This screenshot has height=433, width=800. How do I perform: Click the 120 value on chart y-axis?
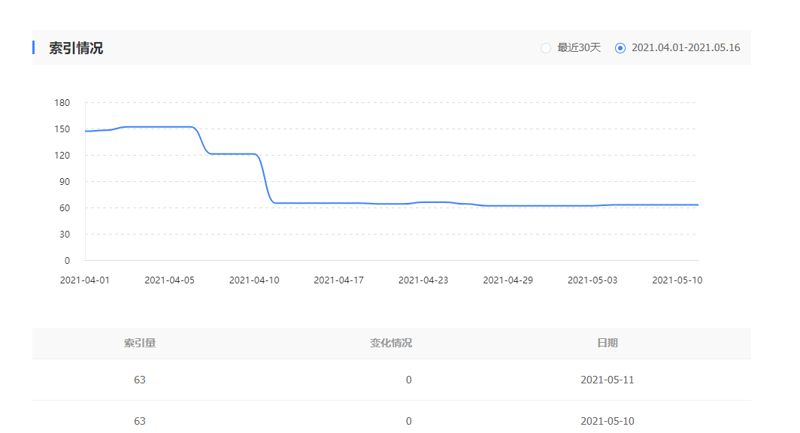[62, 156]
